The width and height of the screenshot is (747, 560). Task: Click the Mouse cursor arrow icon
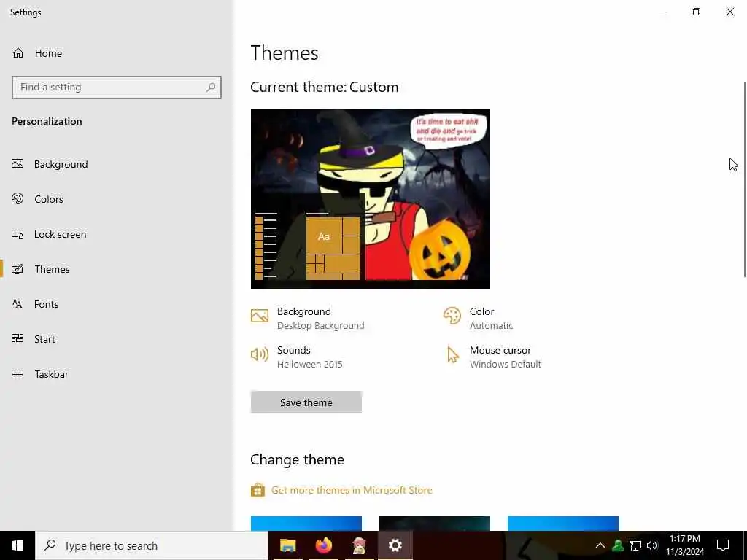coord(452,355)
